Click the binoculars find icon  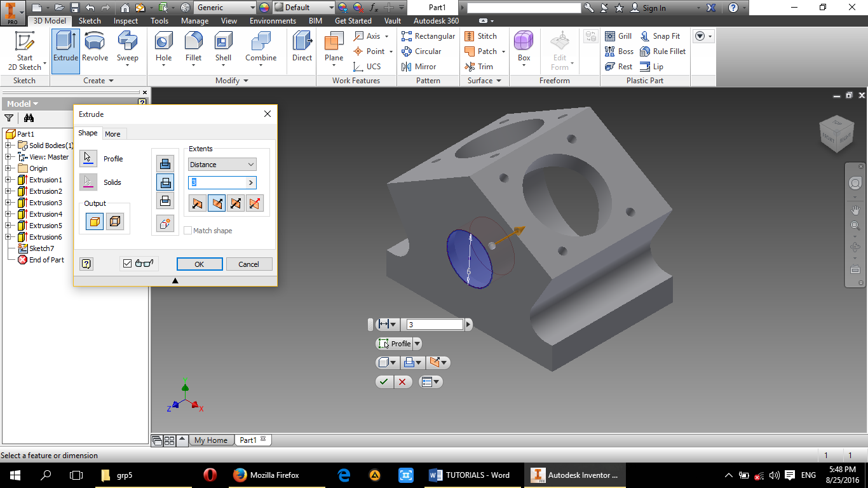coord(29,118)
